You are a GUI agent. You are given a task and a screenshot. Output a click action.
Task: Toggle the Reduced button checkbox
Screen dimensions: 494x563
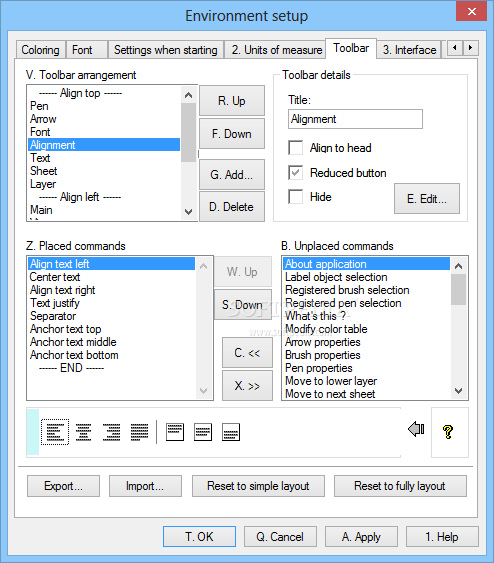point(295,173)
